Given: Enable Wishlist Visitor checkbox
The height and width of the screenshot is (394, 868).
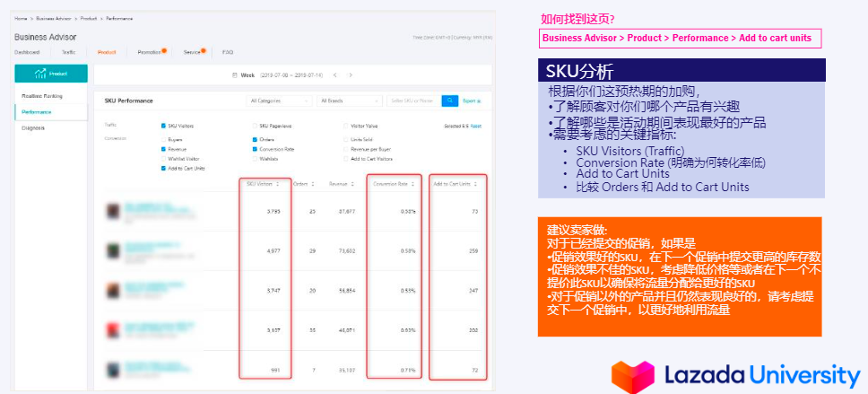Looking at the screenshot, I should (x=163, y=159).
